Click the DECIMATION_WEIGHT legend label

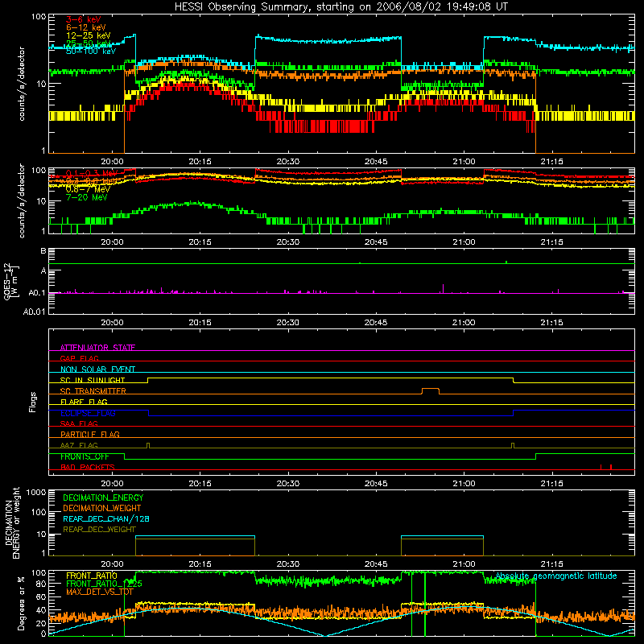[x=102, y=508]
